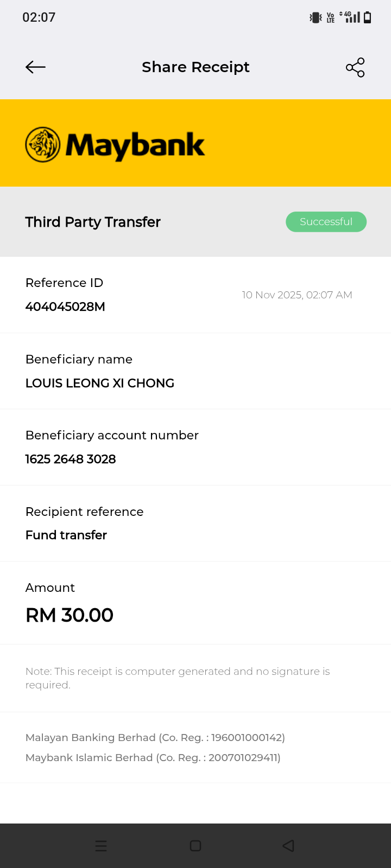391x868 pixels.
Task: Tap the Third Party Transfer heading
Action: [93, 222]
